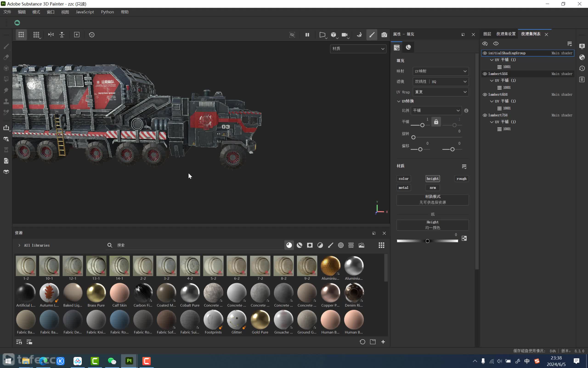Toggle the color channel button
Image resolution: width=588 pixels, height=368 pixels.
click(404, 179)
